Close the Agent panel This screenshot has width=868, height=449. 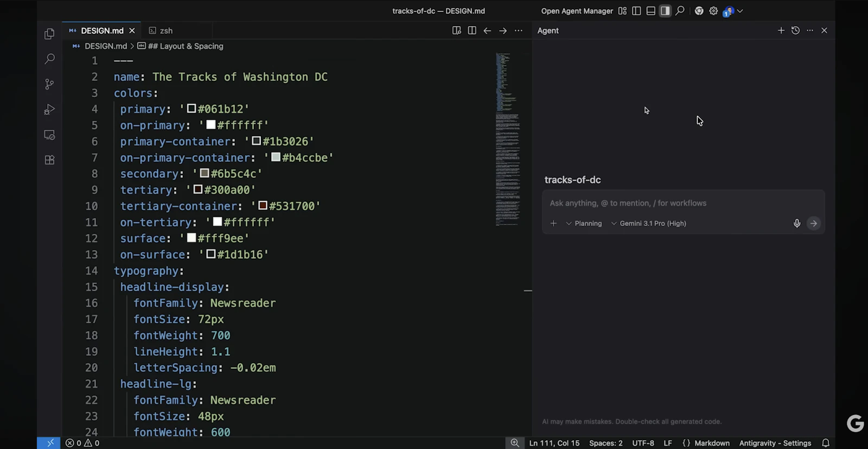(x=824, y=30)
